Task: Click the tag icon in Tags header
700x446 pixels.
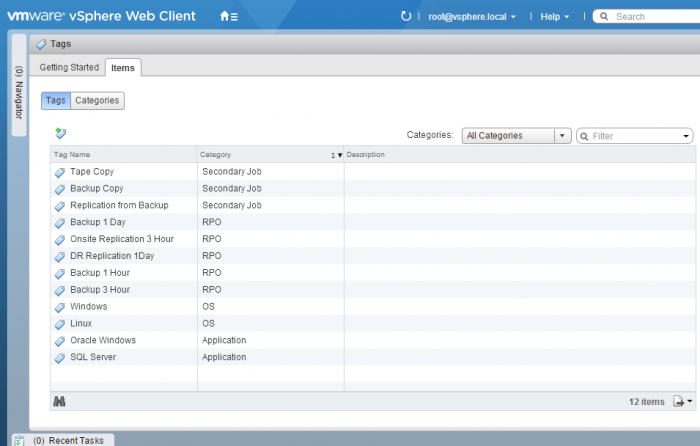Action: pyautogui.click(x=41, y=44)
